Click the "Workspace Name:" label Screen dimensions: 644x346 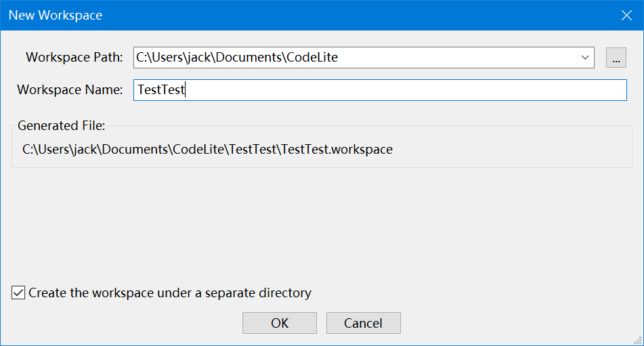tap(70, 89)
